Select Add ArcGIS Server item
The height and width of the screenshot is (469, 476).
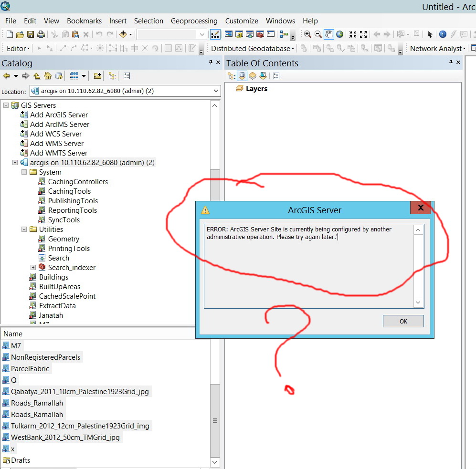pos(59,115)
